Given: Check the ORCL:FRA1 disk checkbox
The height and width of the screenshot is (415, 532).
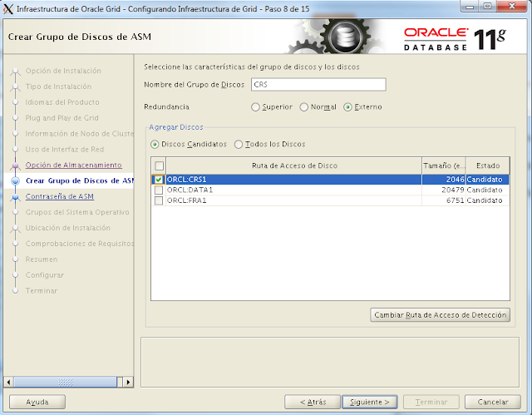Looking at the screenshot, I should coord(159,200).
